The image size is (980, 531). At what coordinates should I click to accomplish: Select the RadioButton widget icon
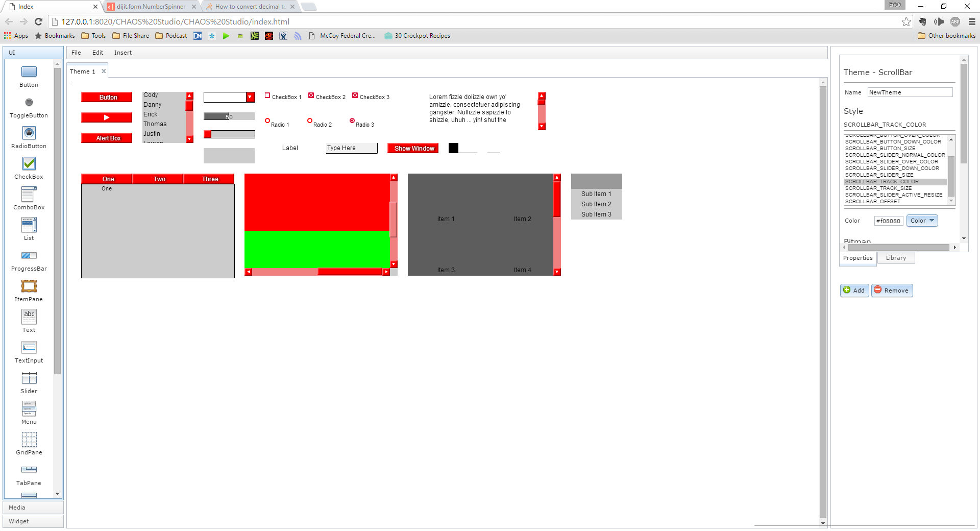pos(29,134)
